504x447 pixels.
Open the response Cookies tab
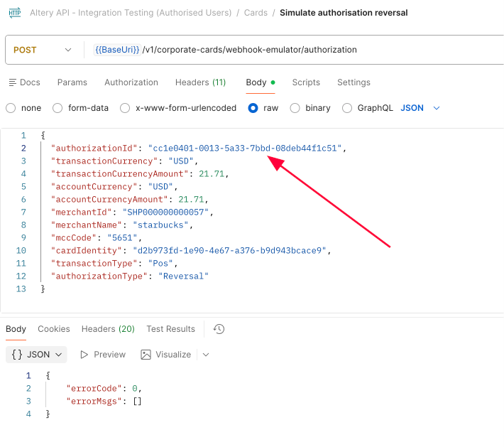pos(54,329)
